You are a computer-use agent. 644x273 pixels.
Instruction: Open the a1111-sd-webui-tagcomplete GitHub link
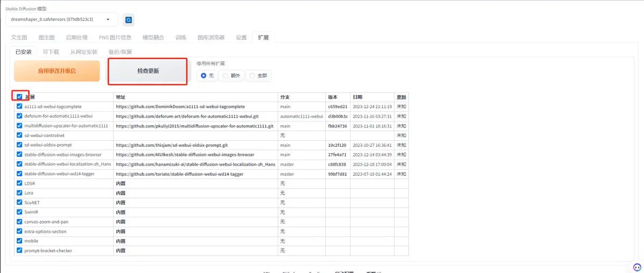tap(180, 106)
